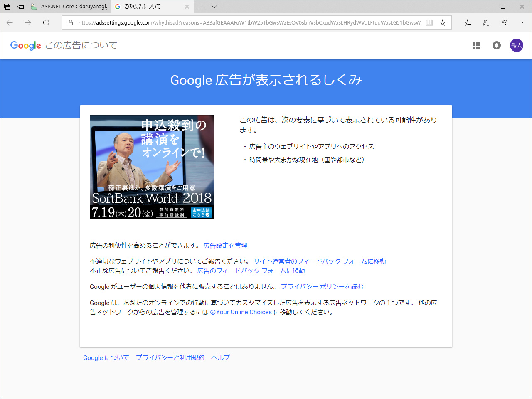The height and width of the screenshot is (399, 532).
Task: Open the Hub favorites panel
Action: (x=467, y=23)
